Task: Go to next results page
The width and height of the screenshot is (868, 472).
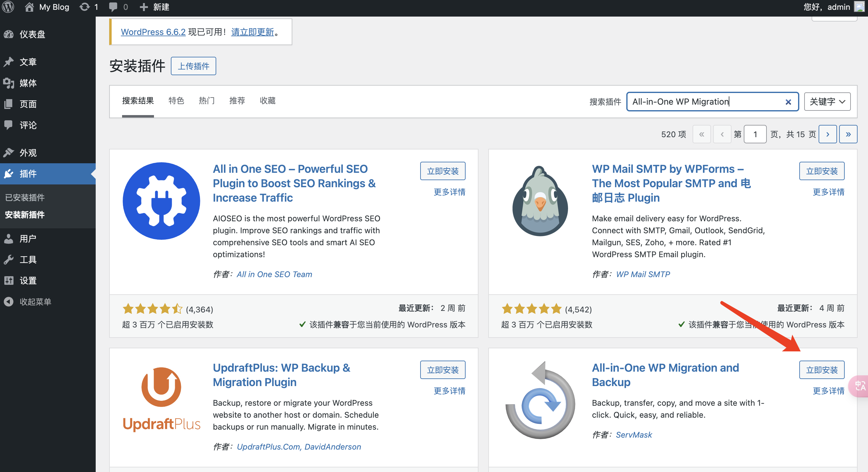Action: 828,134
